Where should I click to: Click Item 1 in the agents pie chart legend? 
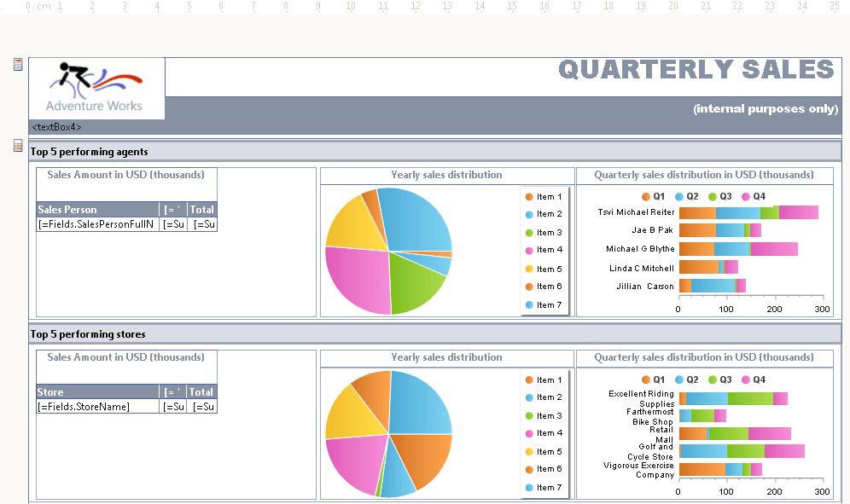(x=549, y=197)
